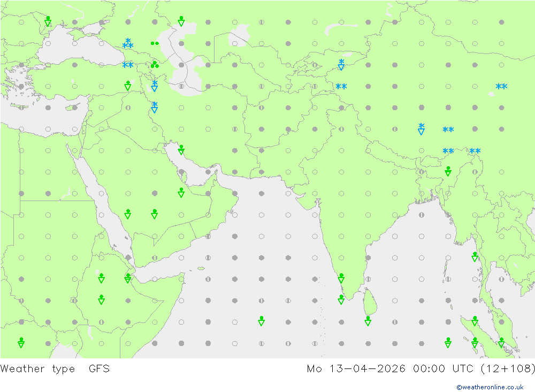This screenshot has width=535, height=392.
Task: Click the easternmost double-snowflake symbol over China
Action: point(502,86)
